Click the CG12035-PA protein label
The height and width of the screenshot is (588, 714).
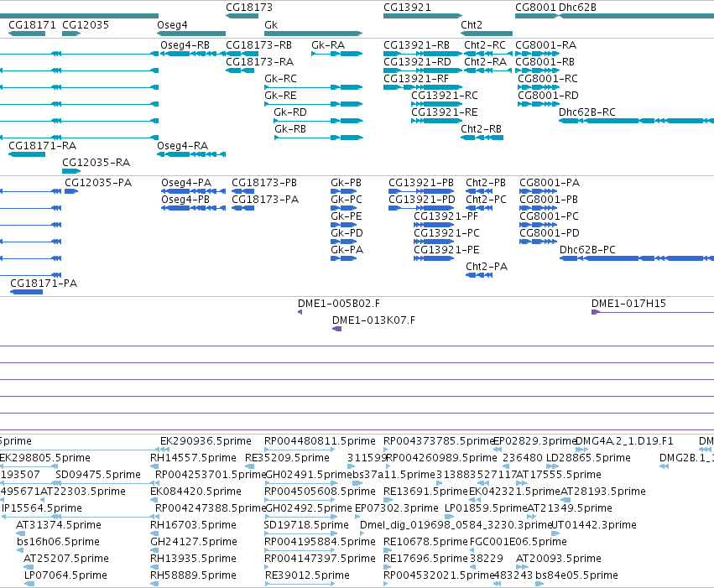click(x=98, y=183)
